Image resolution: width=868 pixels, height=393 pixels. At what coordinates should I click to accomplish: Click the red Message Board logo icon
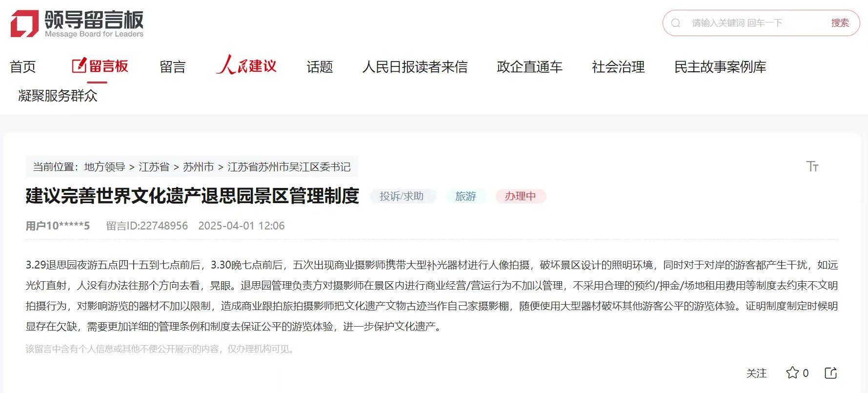pyautogui.click(x=24, y=23)
